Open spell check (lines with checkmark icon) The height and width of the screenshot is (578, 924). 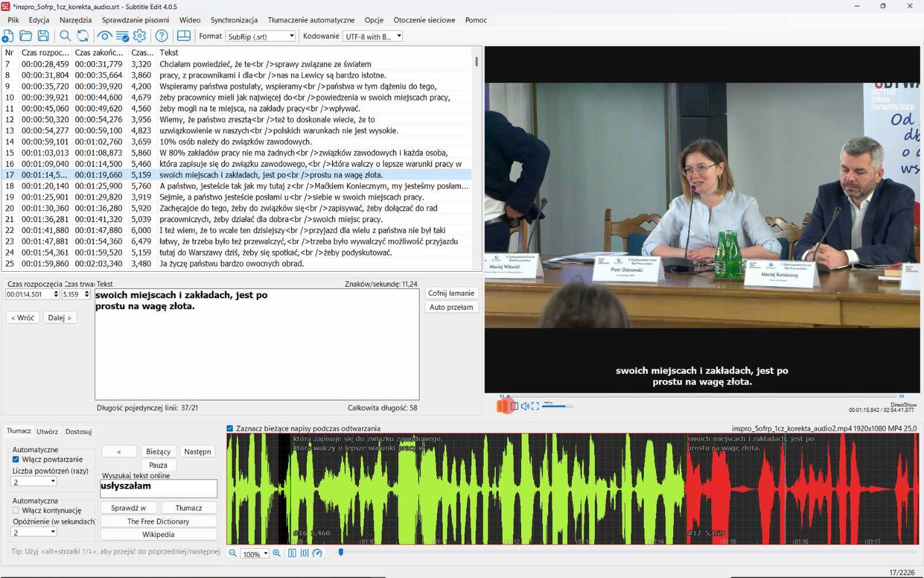click(122, 36)
